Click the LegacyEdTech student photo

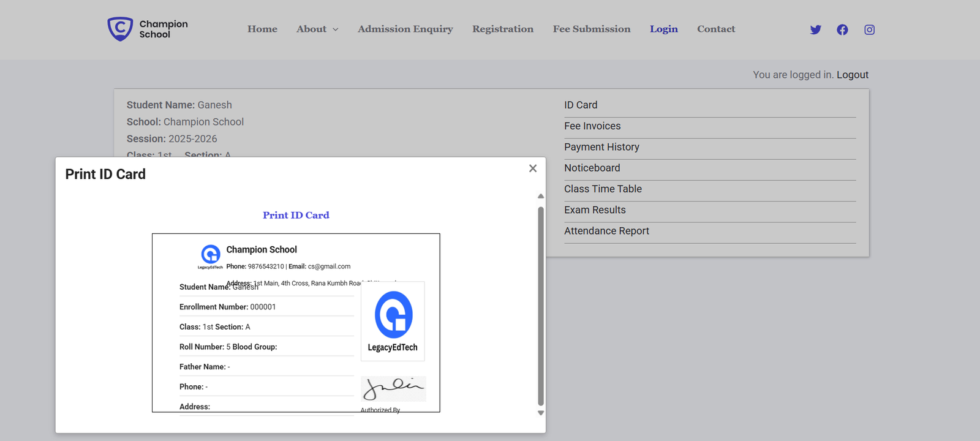pyautogui.click(x=393, y=321)
